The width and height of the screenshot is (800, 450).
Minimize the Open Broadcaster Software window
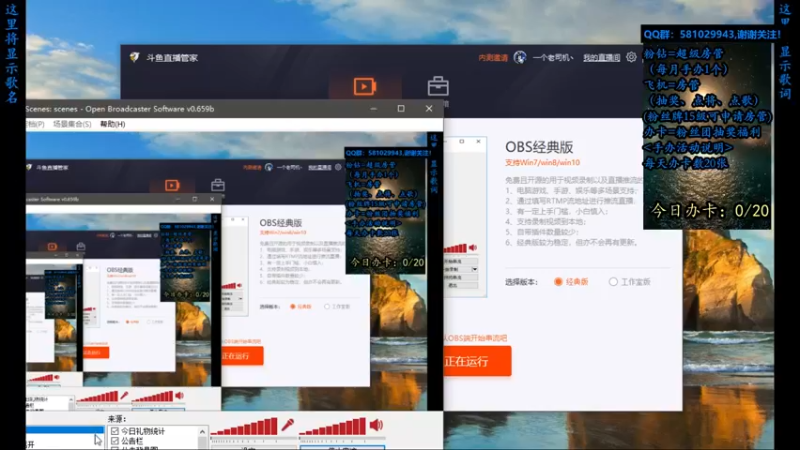[x=374, y=109]
